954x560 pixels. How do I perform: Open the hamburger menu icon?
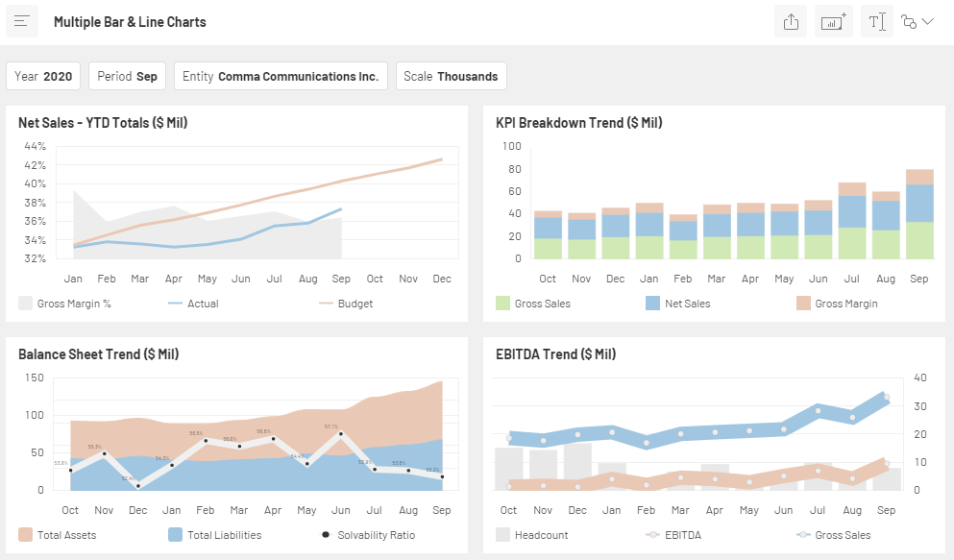[22, 22]
